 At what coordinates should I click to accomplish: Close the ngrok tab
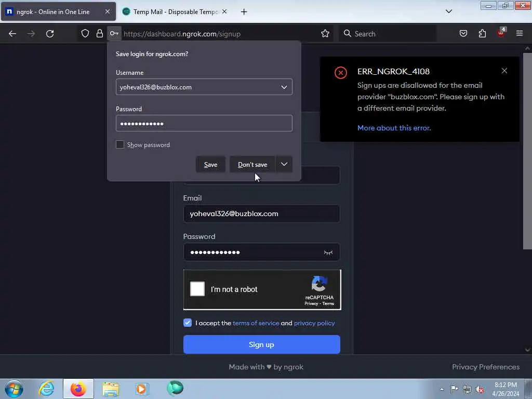tap(107, 11)
